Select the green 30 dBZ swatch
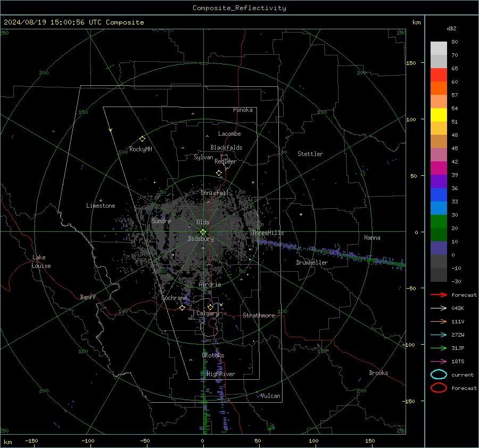 439,222
